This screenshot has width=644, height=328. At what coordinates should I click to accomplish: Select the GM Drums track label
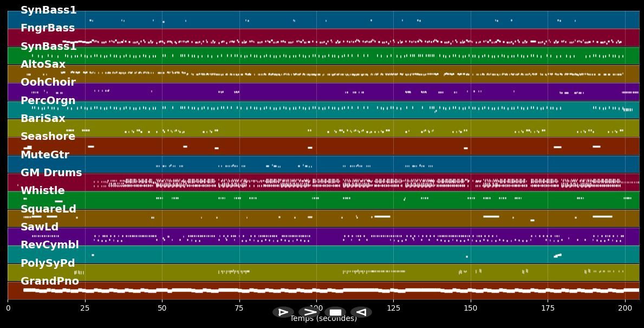click(x=51, y=173)
